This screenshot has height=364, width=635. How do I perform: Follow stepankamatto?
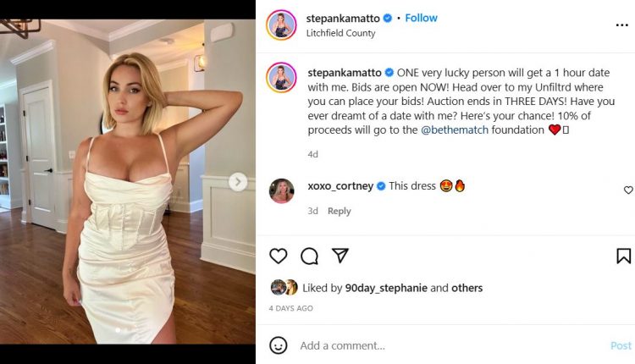pos(421,18)
